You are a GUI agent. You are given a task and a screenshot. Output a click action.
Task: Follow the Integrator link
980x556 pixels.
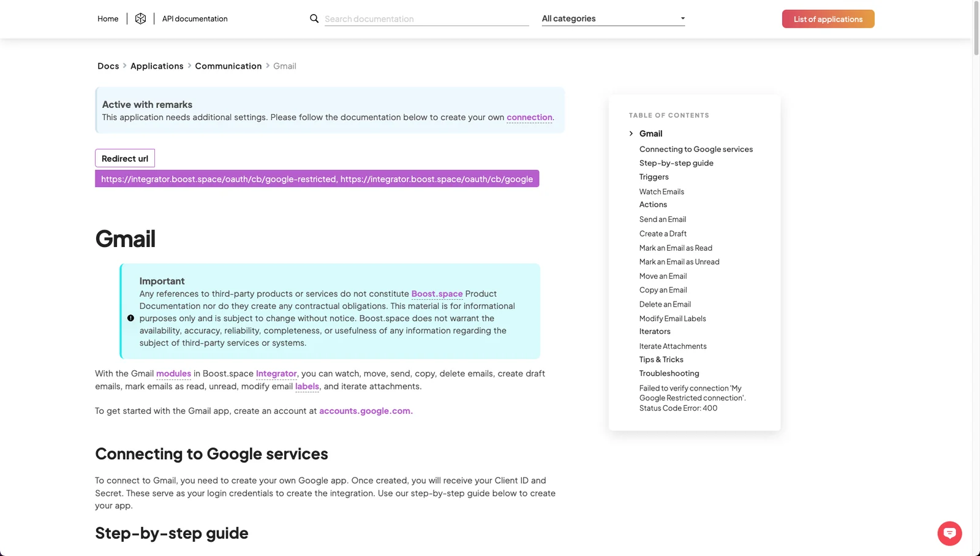pos(276,373)
